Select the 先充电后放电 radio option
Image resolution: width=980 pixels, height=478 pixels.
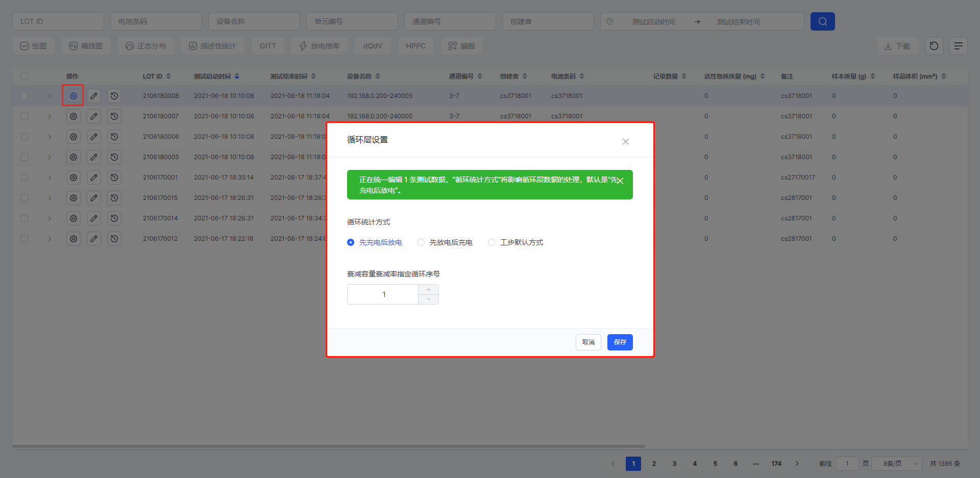375,242
